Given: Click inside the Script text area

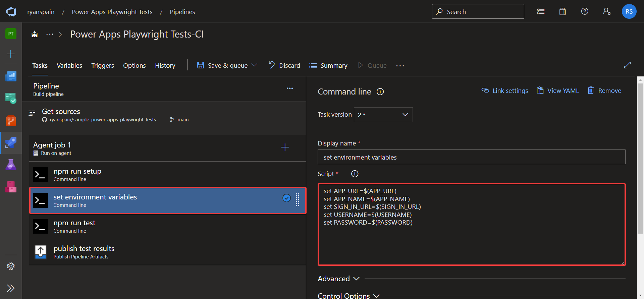Looking at the screenshot, I should pos(471,224).
